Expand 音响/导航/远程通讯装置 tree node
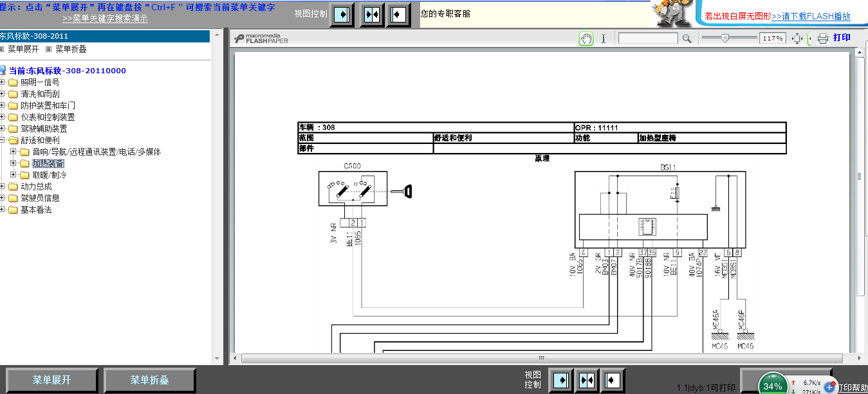 (x=14, y=152)
